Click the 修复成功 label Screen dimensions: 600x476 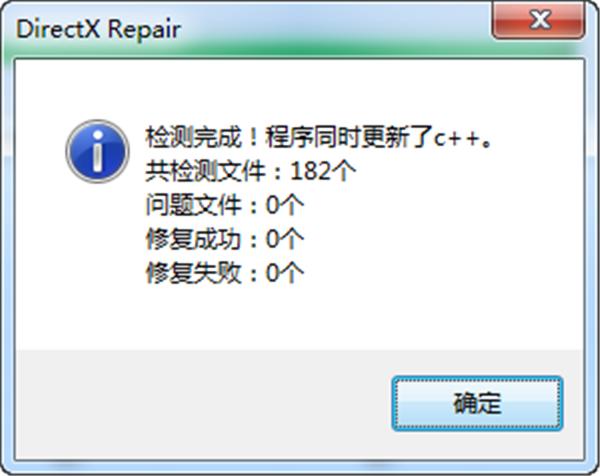[x=193, y=239]
